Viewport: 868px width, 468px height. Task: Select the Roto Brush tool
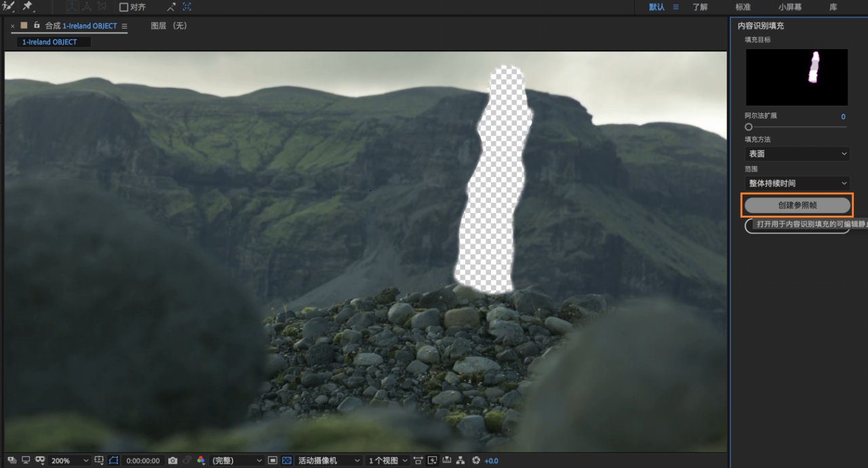point(9,6)
